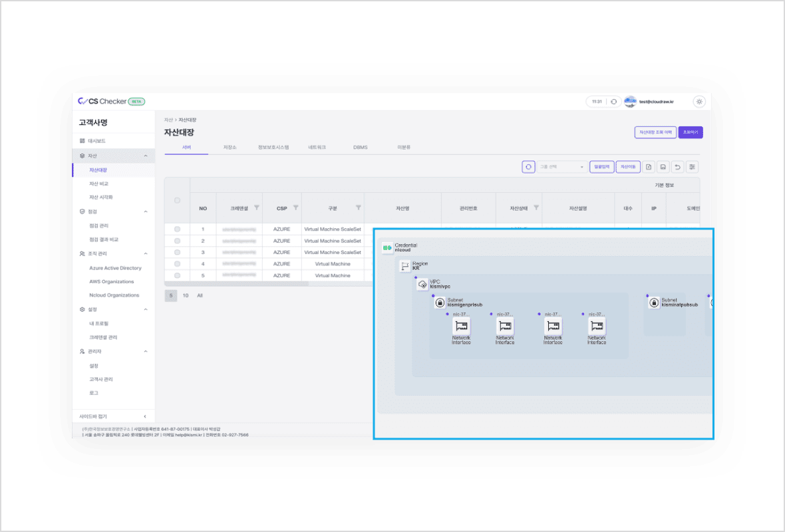Set page size to 10 rows
Screen dimensions: 785x532
[186, 295]
